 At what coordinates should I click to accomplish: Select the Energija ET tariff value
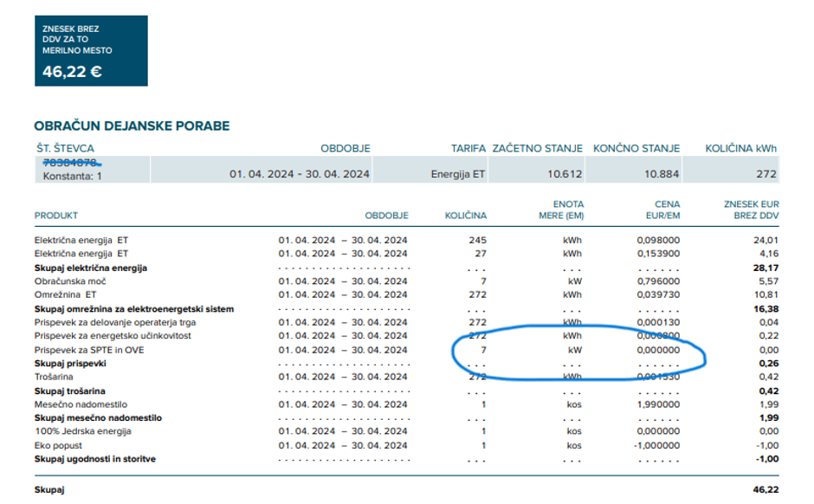click(x=458, y=174)
